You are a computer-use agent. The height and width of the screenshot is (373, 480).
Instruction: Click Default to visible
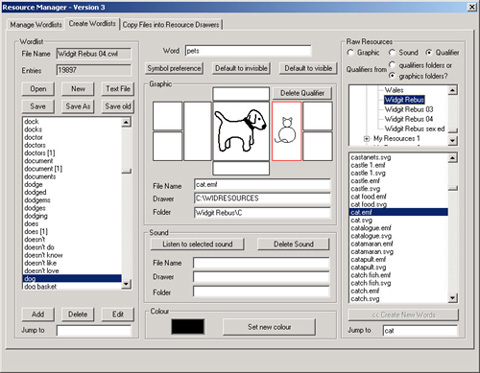pyautogui.click(x=308, y=68)
